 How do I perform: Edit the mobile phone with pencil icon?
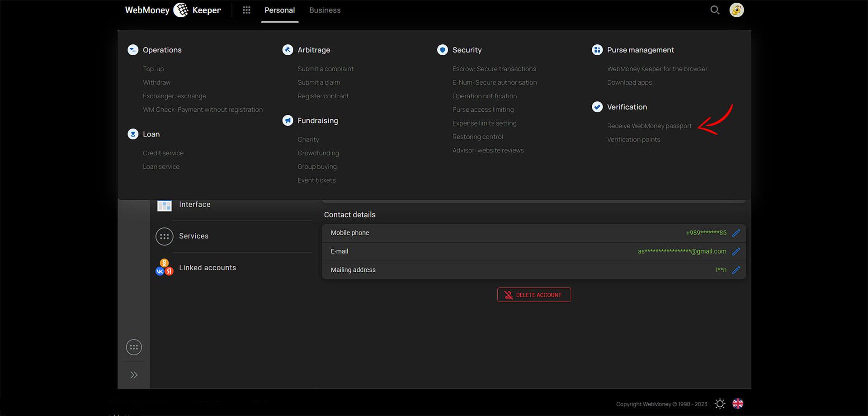click(x=736, y=233)
